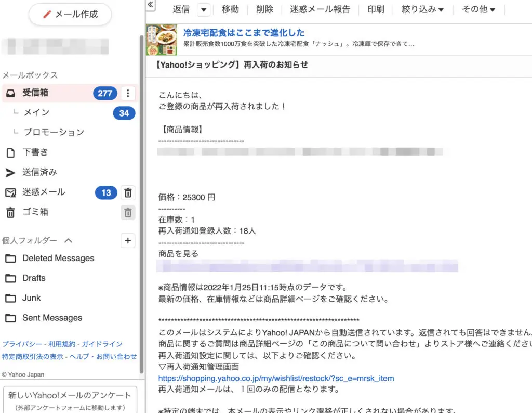Open the 下書き drafts folder

click(x=35, y=152)
